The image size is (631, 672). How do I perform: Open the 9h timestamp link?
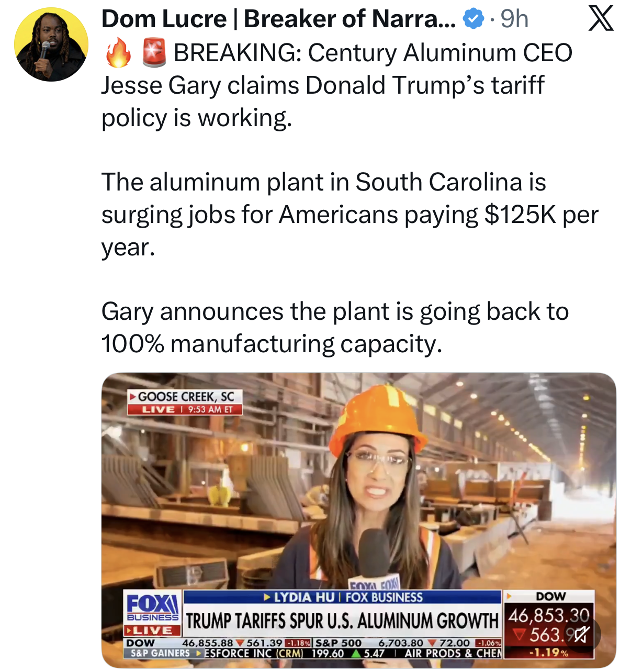514,19
